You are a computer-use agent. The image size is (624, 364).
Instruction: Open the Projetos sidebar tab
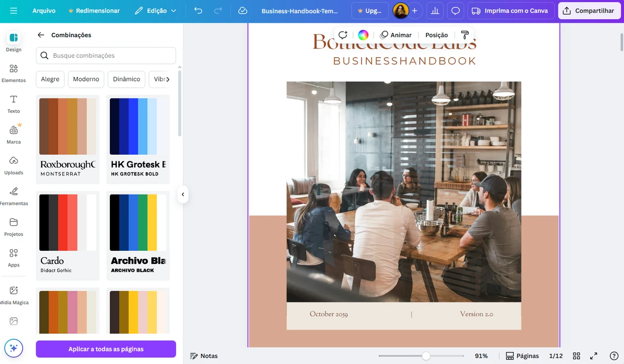(14, 227)
